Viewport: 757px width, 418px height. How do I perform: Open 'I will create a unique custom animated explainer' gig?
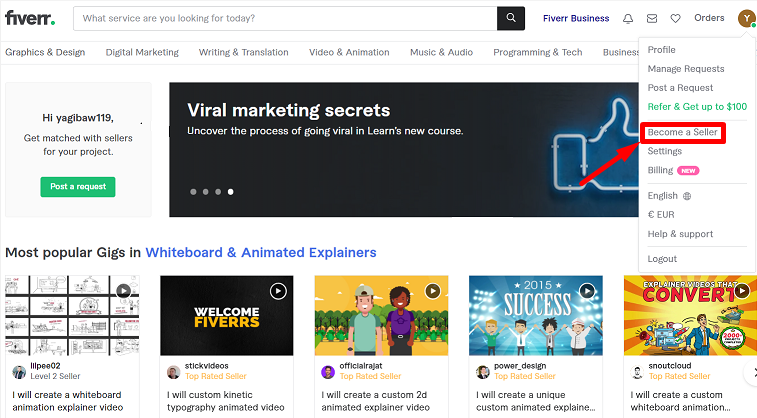(x=535, y=401)
